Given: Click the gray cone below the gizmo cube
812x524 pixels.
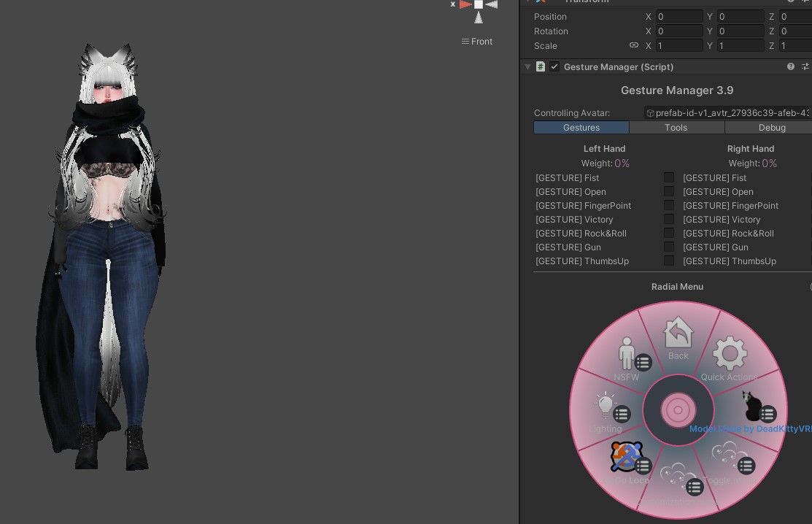Looking at the screenshot, I should coord(479,18).
